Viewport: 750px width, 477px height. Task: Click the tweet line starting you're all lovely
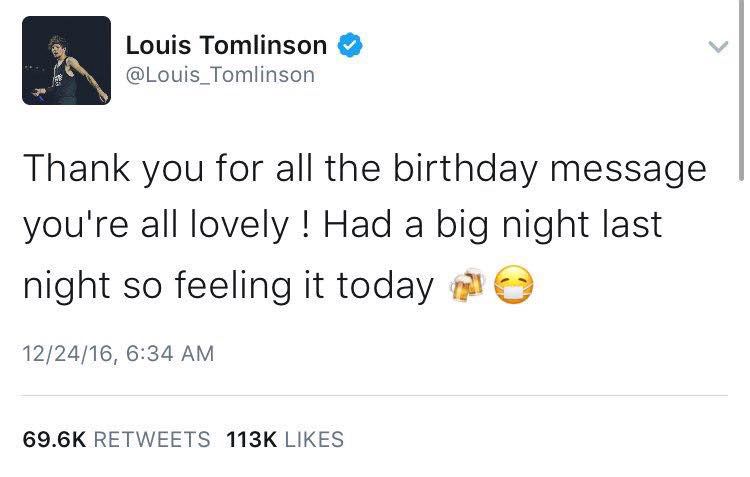(342, 226)
